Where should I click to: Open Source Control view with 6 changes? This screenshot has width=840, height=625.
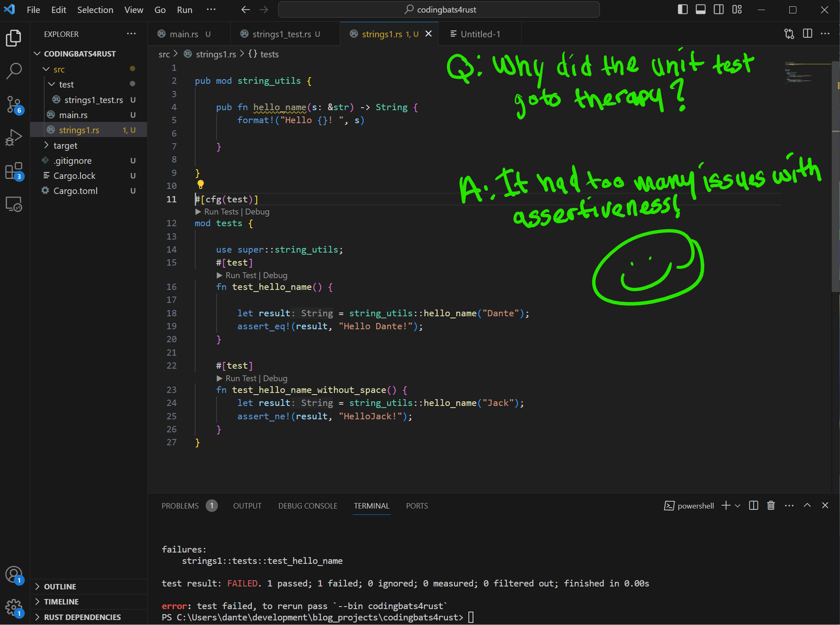tap(14, 104)
